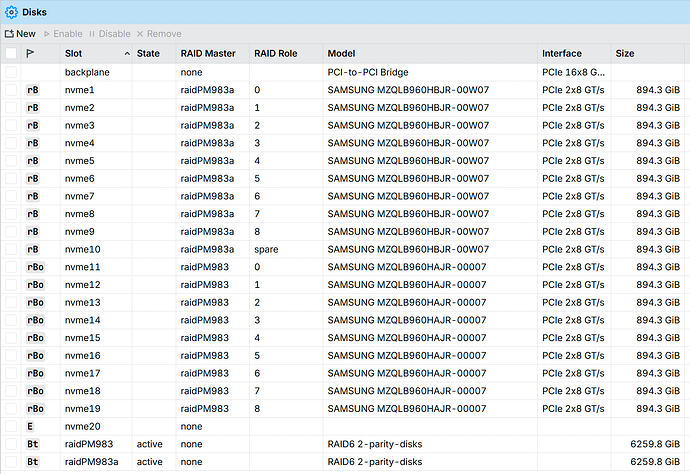This screenshot has width=690, height=474.
Task: Click the rBo flag on nvme13 row
Action: coord(35,302)
